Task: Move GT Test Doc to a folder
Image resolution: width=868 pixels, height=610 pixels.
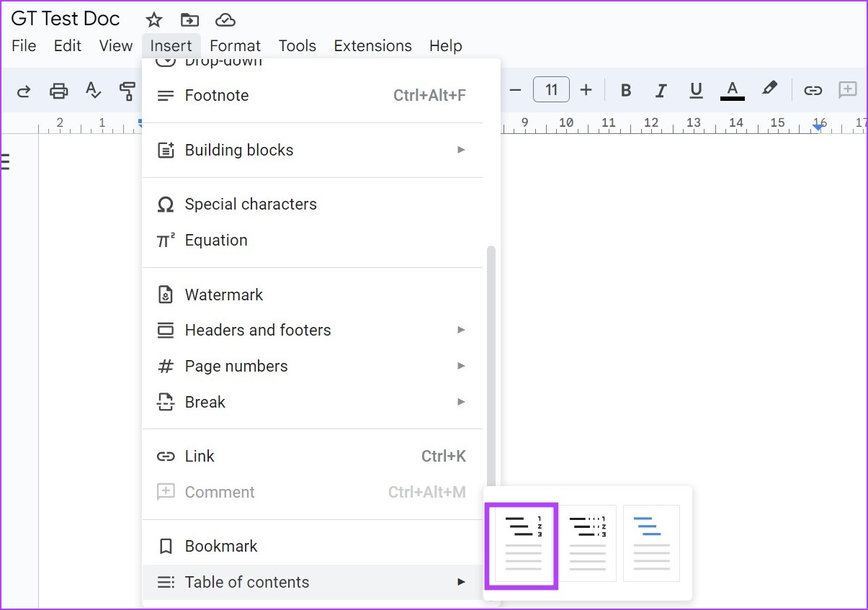Action: (x=189, y=19)
